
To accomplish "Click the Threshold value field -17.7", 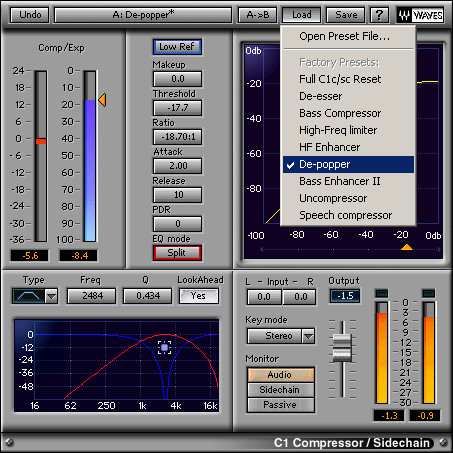I will click(177, 108).
